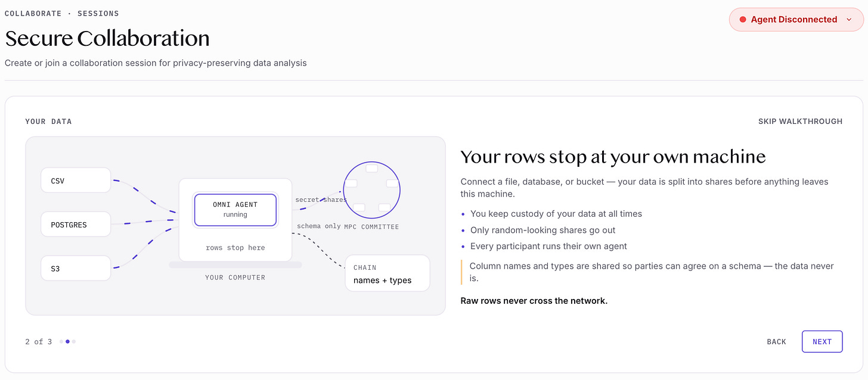Select the first walkthrough progress dot

[61, 342]
